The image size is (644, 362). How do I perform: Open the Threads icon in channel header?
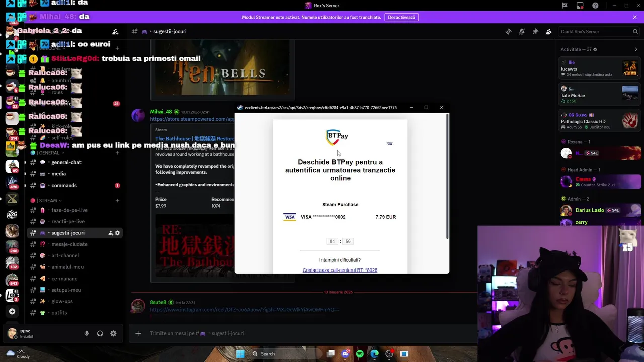coord(508,31)
